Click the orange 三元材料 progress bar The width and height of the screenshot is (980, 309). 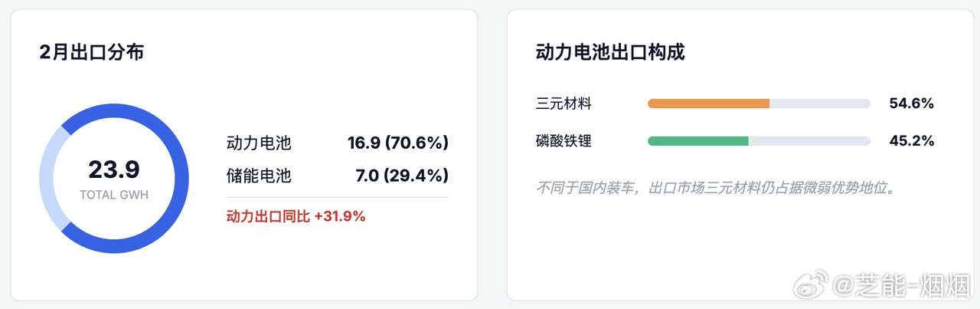tap(708, 104)
